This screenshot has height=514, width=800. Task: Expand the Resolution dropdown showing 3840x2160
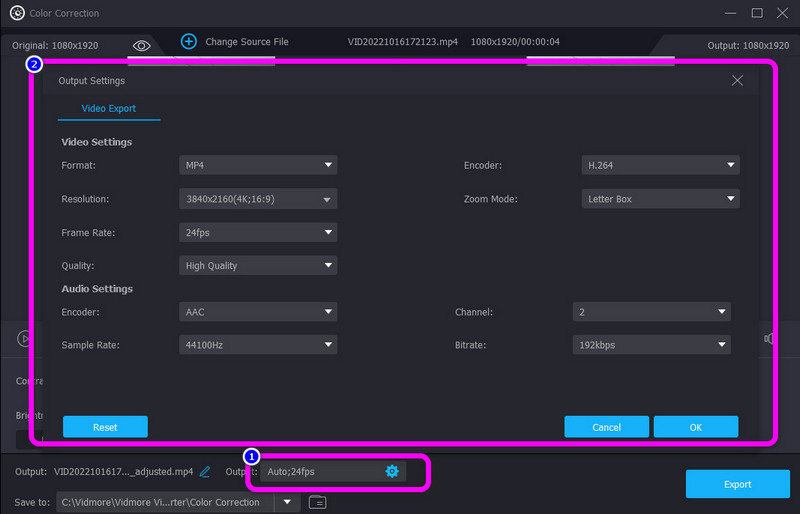[x=258, y=199]
